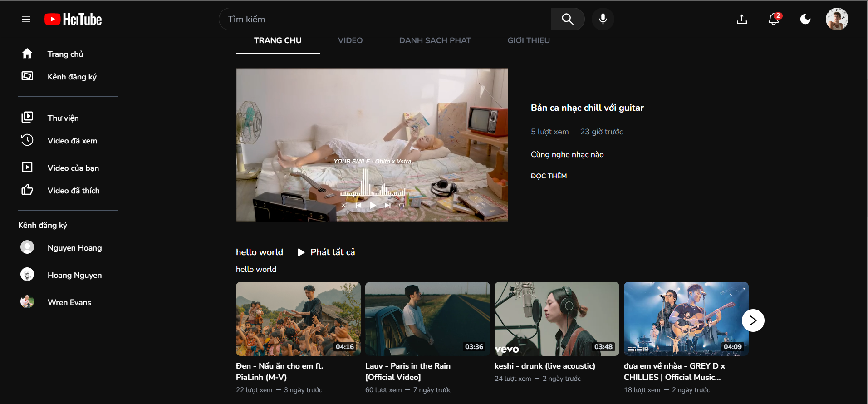This screenshot has width=868, height=404.
Task: Play the featured video thumbnail
Action: tap(372, 145)
